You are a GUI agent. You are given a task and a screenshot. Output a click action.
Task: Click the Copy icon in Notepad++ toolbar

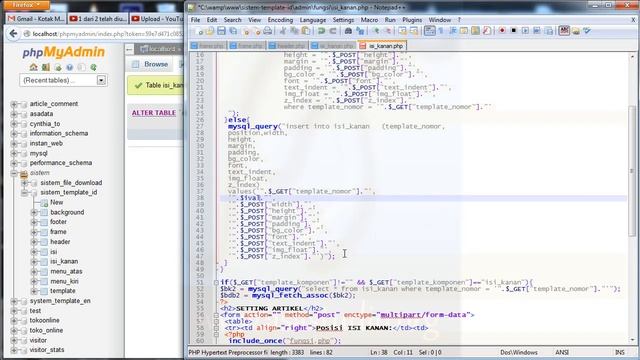[294, 31]
